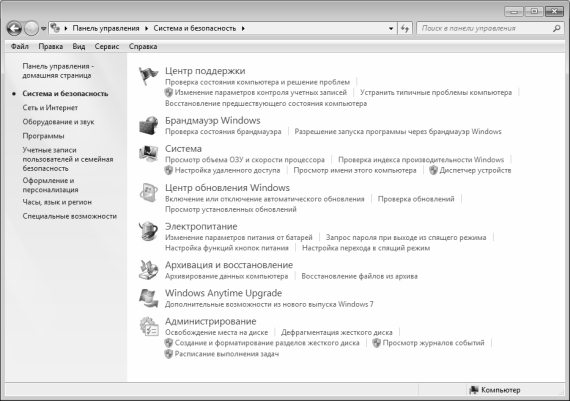Click the address bar refresh icon
The image size is (570, 401).
(x=405, y=28)
